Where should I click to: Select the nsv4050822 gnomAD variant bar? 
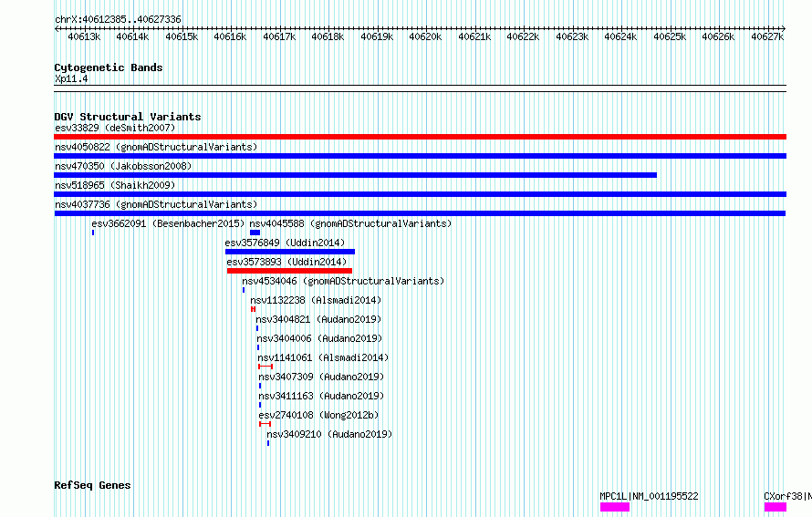[x=420, y=156]
